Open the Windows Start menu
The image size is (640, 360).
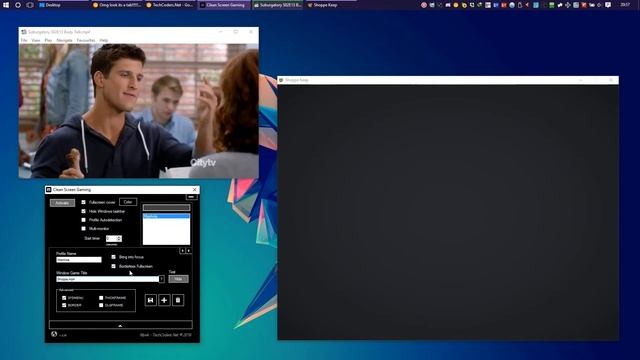(6, 5)
